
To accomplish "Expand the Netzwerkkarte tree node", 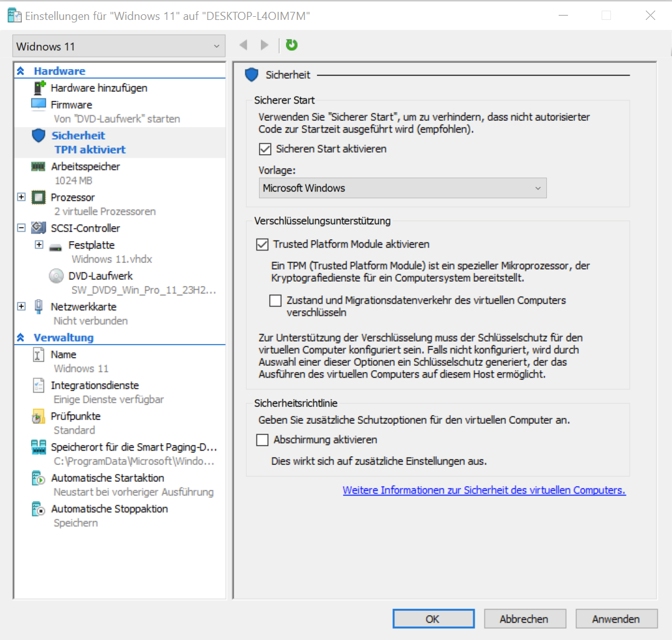I will click(21, 306).
